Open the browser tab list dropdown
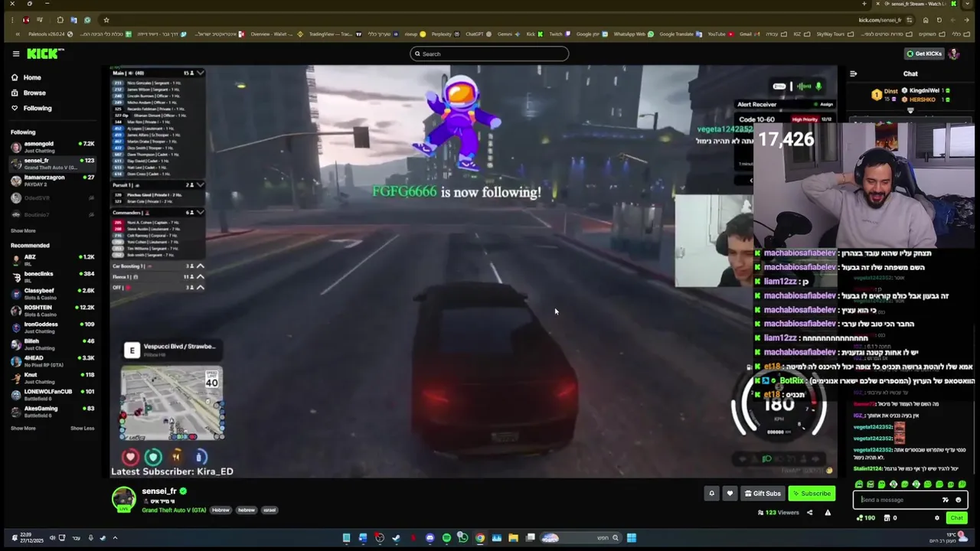Viewport: 980px width, 551px height. [967, 4]
